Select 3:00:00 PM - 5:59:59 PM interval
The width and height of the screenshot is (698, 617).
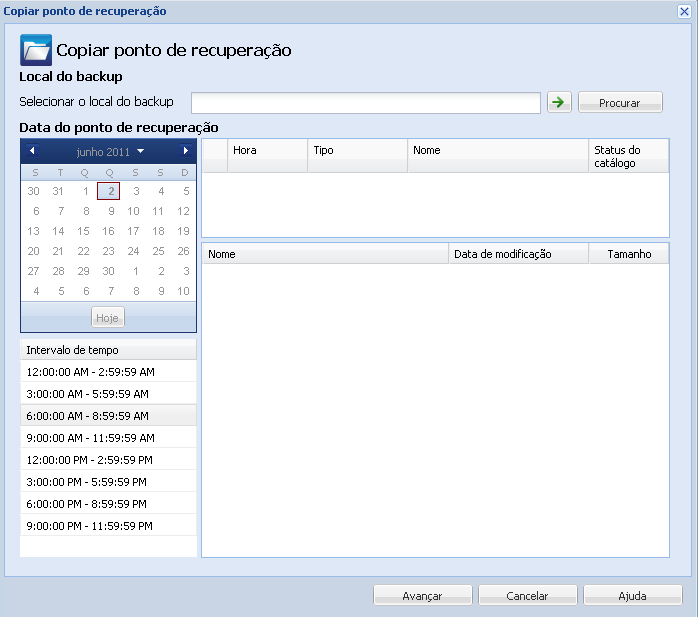tap(108, 482)
